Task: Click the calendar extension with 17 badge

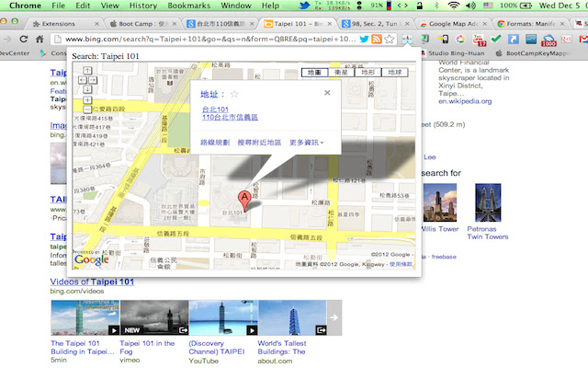Action: 479,40
